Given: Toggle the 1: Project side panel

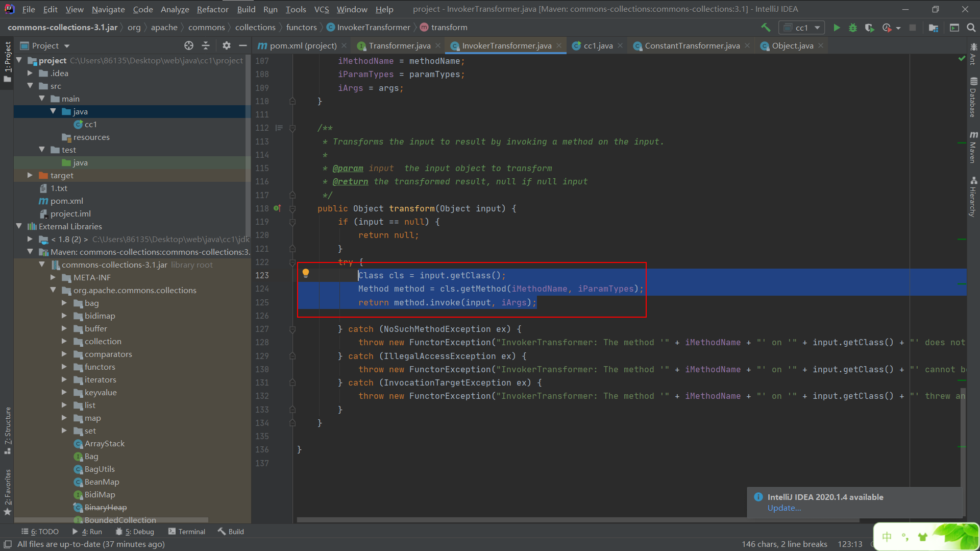Looking at the screenshot, I should coord(7,62).
